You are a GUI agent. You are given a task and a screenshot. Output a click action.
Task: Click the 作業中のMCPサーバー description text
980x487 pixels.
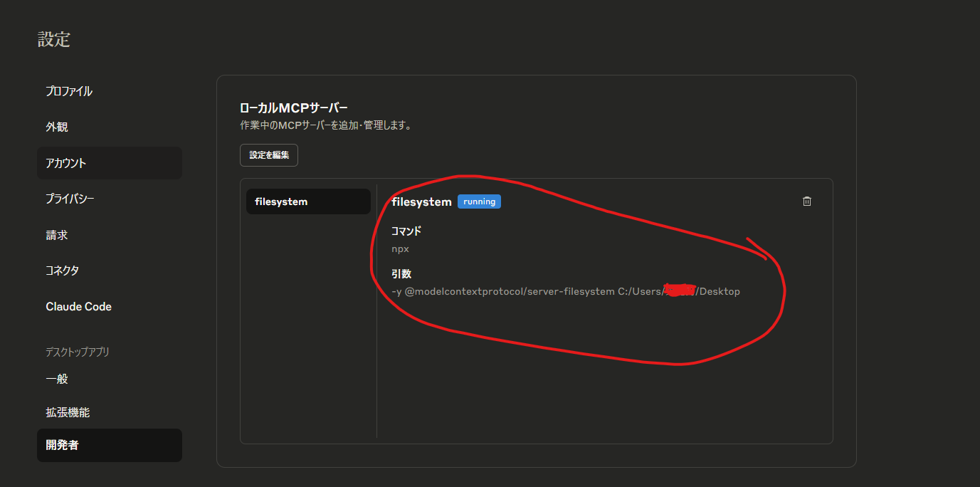coord(326,125)
